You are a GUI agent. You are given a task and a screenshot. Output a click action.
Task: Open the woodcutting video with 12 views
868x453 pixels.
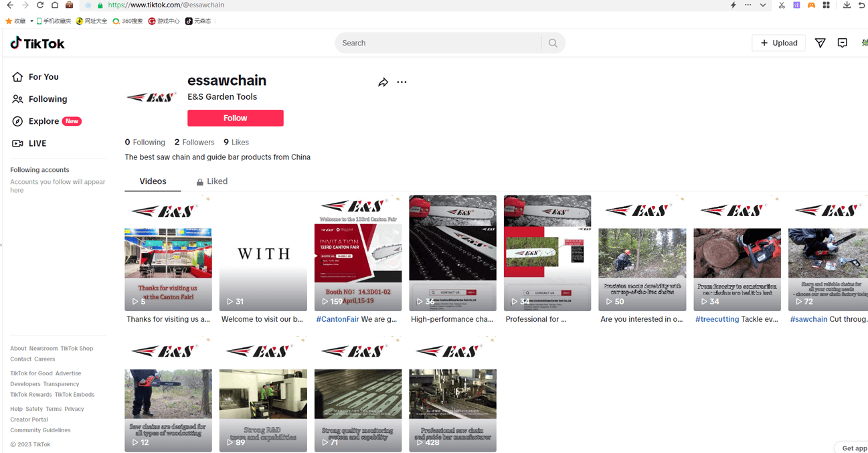(x=168, y=394)
